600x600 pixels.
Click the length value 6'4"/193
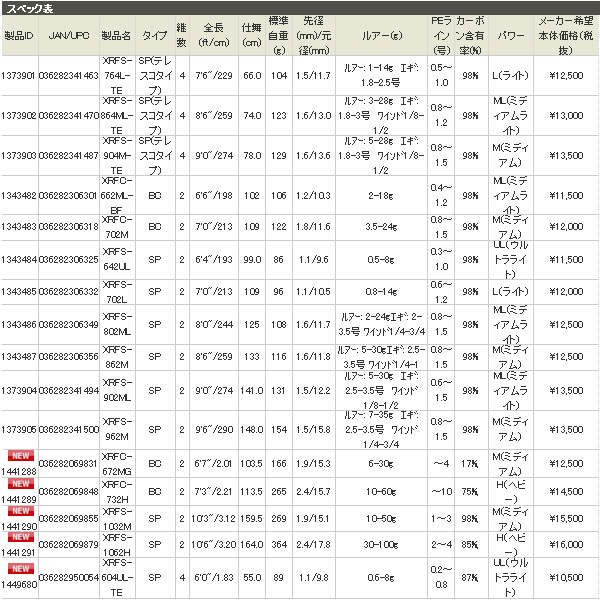point(214,260)
